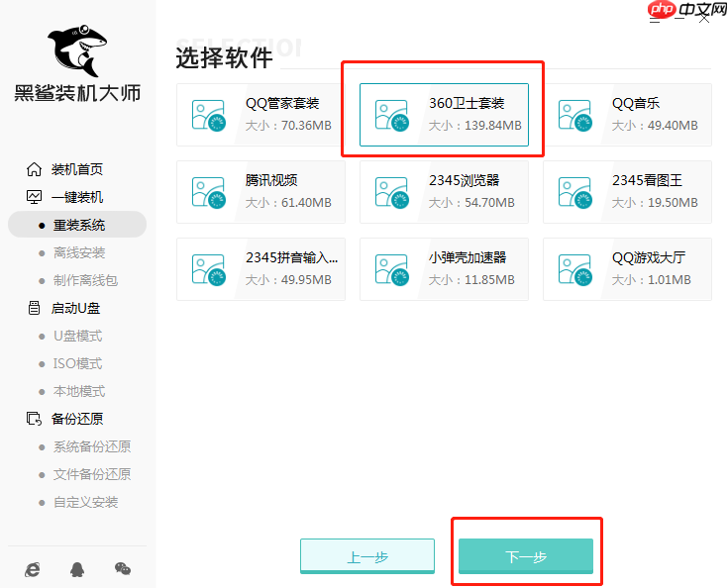Click the 2345看图王 software icon
This screenshot has width=728, height=588.
click(x=574, y=193)
